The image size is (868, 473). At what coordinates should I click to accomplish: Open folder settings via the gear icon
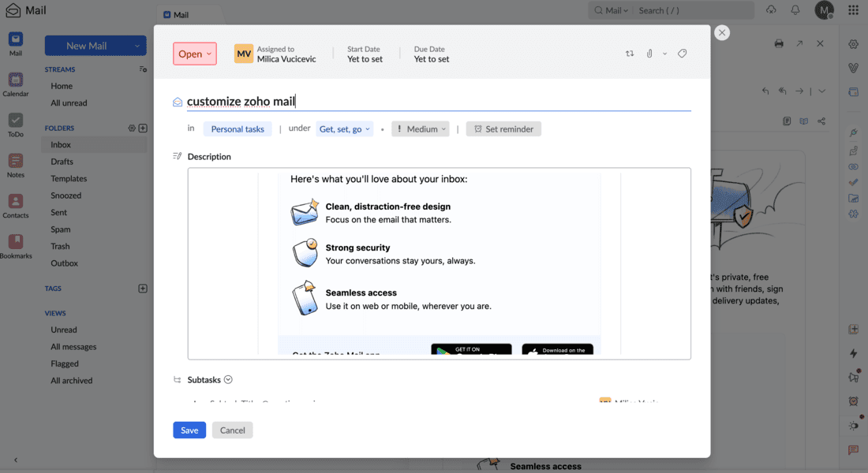(133, 127)
